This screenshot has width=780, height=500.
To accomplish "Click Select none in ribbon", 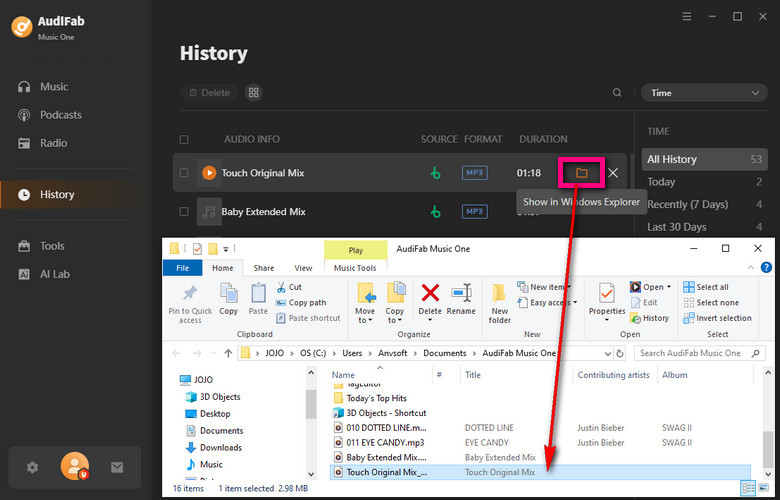I will [711, 302].
